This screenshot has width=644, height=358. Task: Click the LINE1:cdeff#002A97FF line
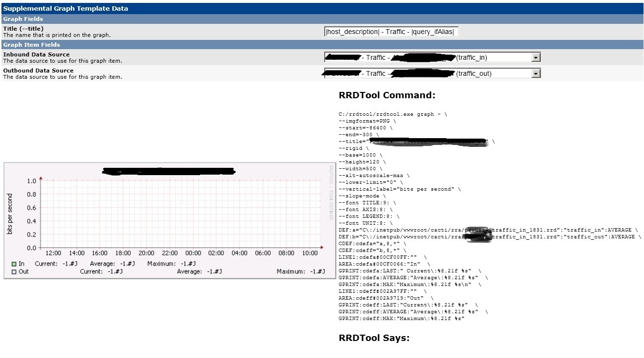pos(383,291)
